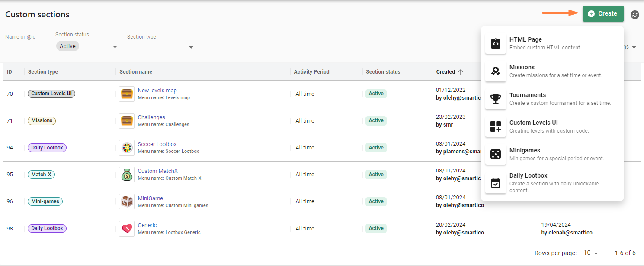644x266 pixels.
Task: Click the Soccer Lootbox wheel thumbnail
Action: (x=127, y=148)
